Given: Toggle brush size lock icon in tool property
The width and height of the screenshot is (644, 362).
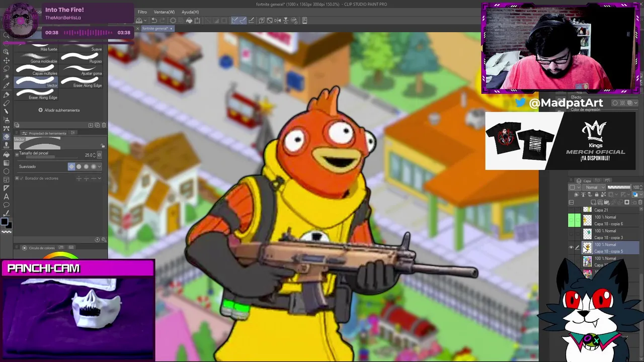Looking at the screenshot, I should click(103, 147).
